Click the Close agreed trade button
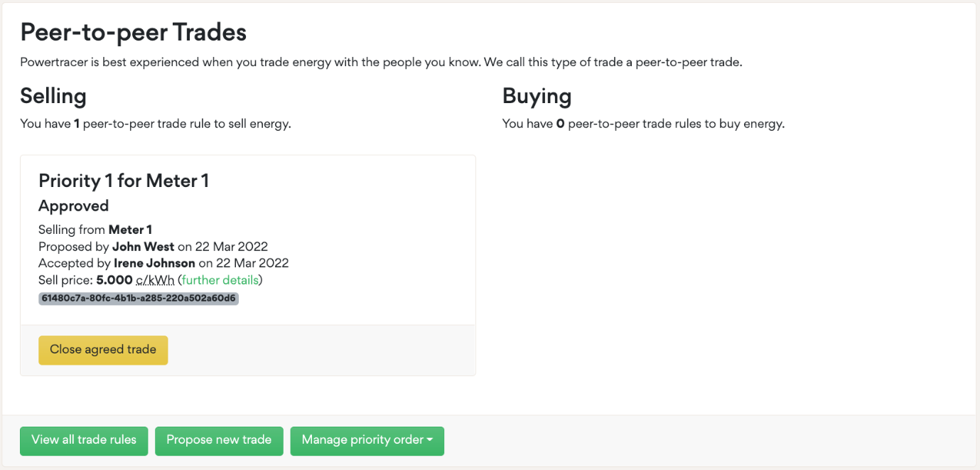 pyautogui.click(x=103, y=350)
